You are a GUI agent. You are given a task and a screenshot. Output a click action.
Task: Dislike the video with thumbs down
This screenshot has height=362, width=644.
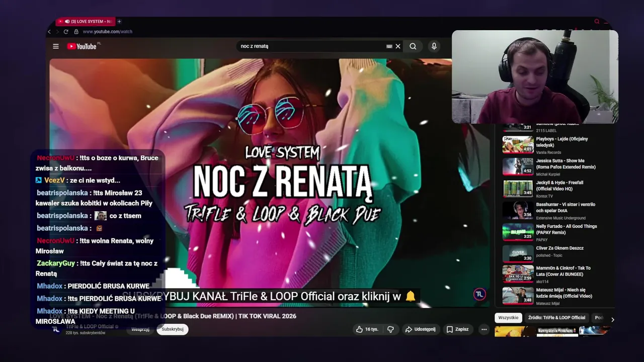[390, 329]
